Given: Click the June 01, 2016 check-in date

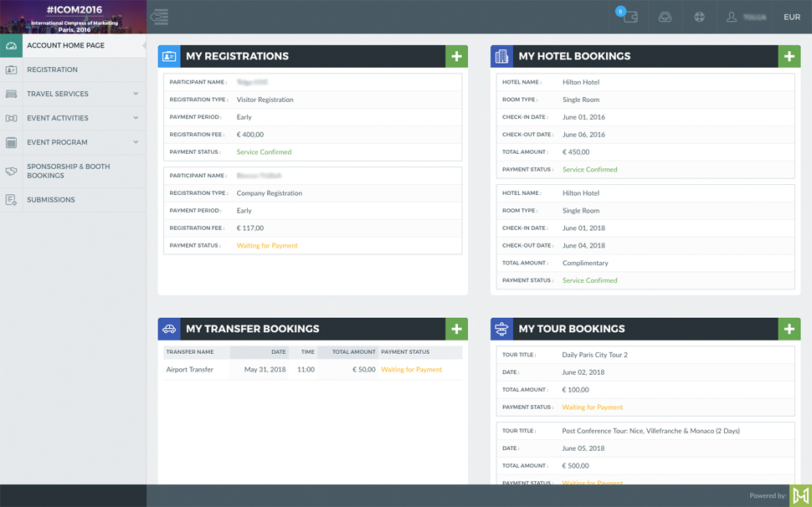Looking at the screenshot, I should click(x=583, y=117).
